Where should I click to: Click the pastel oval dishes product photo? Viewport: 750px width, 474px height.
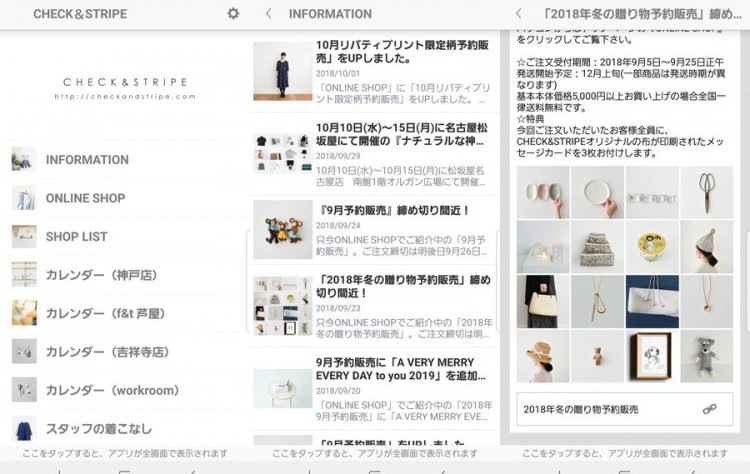point(543,192)
